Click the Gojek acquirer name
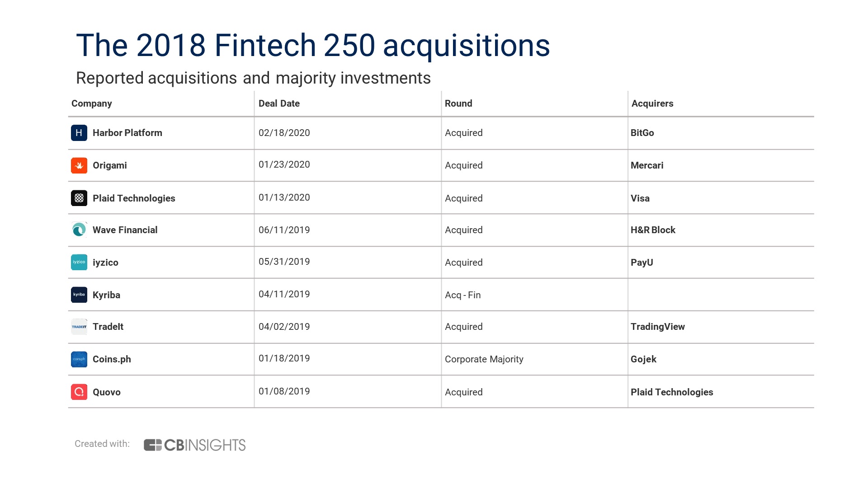The height and width of the screenshot is (488, 868). [x=643, y=359]
